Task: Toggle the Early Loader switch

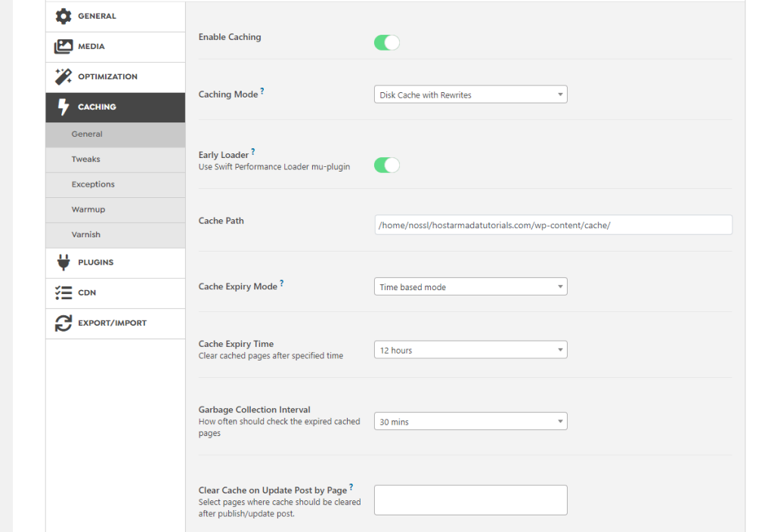Action: point(386,165)
